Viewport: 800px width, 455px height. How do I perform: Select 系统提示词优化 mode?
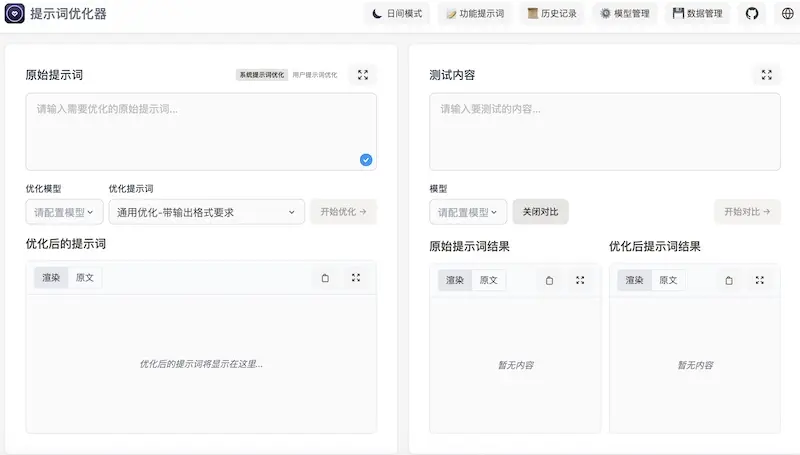tap(262, 75)
